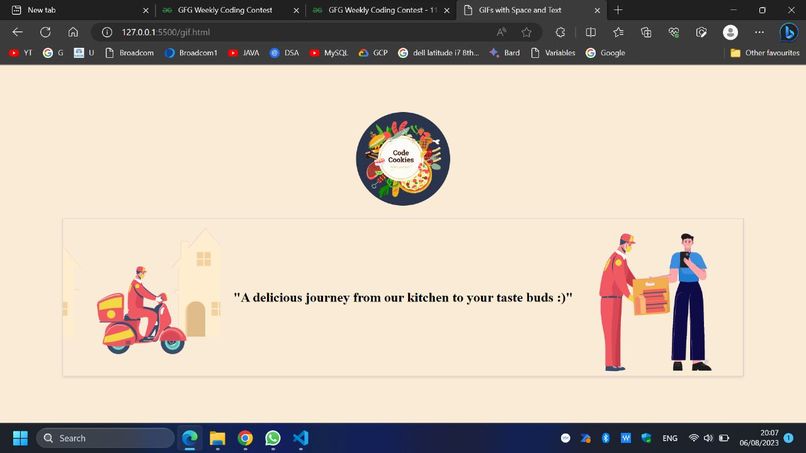The height and width of the screenshot is (453, 806).
Task: Reload the page with the refresh icon
Action: (x=45, y=32)
